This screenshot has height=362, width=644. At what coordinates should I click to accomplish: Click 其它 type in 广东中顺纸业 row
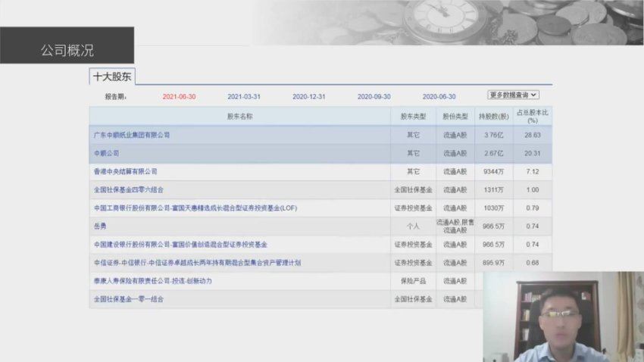point(413,135)
